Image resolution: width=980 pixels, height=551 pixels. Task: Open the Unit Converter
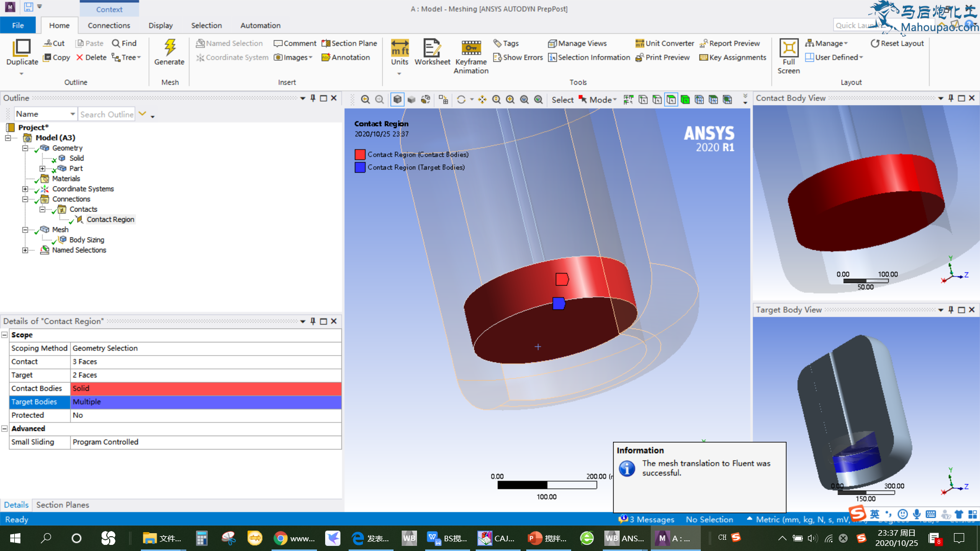tap(665, 43)
